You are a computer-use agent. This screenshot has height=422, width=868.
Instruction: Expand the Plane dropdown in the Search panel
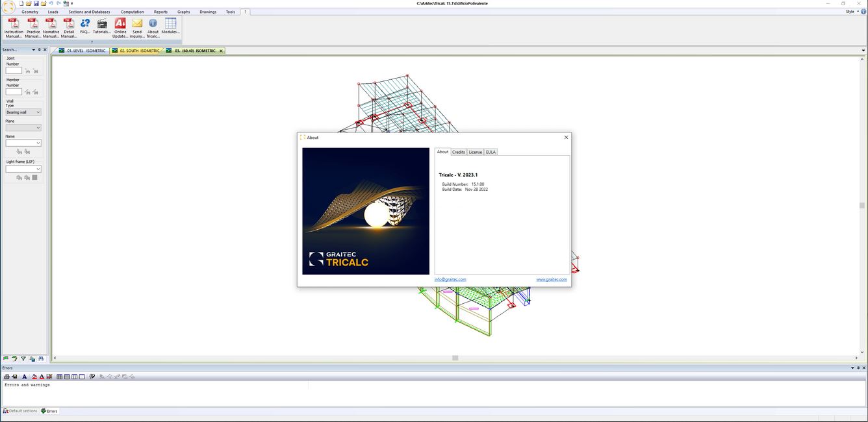point(23,127)
